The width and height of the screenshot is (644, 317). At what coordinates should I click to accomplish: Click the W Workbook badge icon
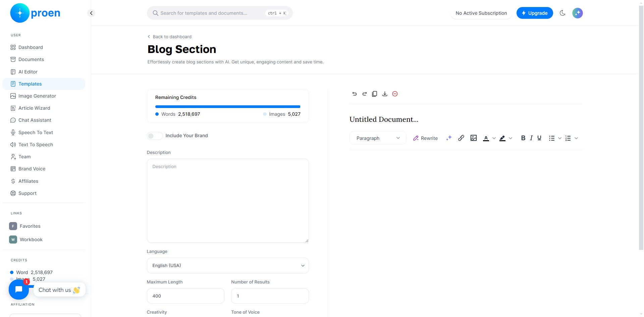pyautogui.click(x=13, y=240)
